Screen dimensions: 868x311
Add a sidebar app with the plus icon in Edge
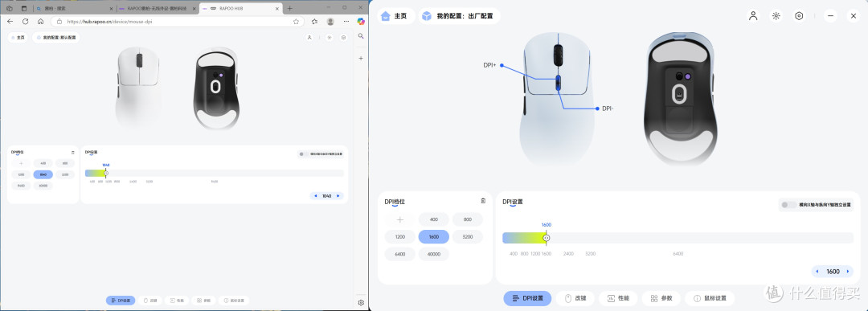pos(361,58)
